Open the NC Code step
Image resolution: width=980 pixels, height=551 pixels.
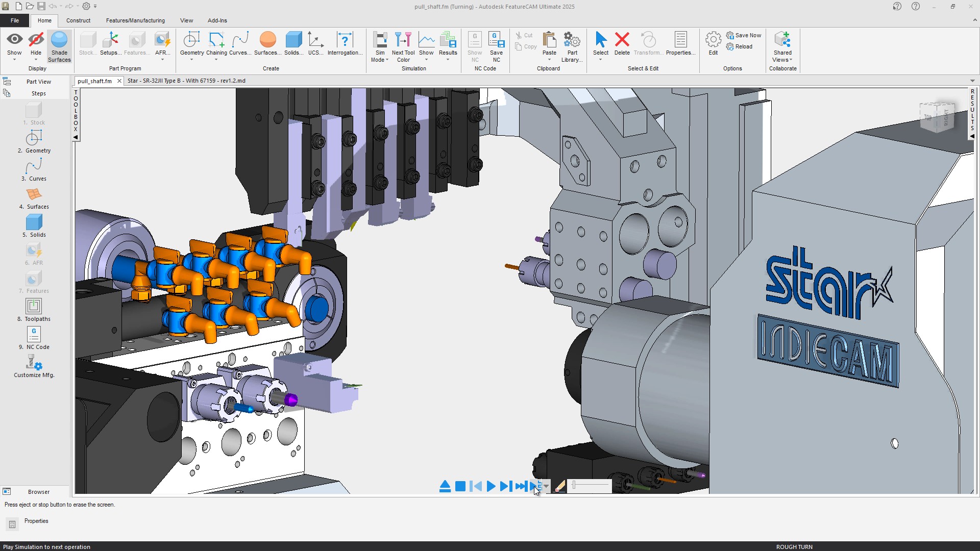point(34,338)
